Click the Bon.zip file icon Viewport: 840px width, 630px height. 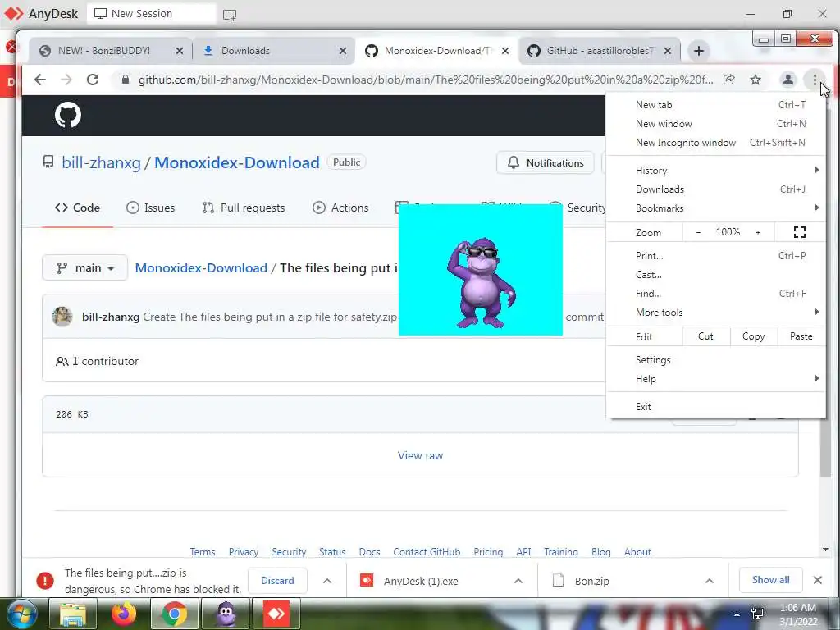click(x=558, y=581)
